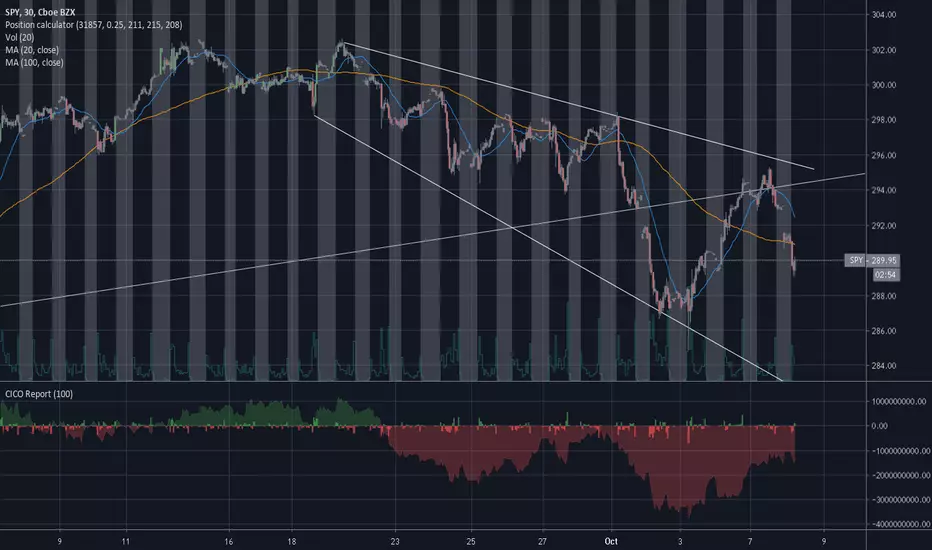The width and height of the screenshot is (932, 550).
Task: Click the 'Oct' date axis label
Action: [x=611, y=541]
